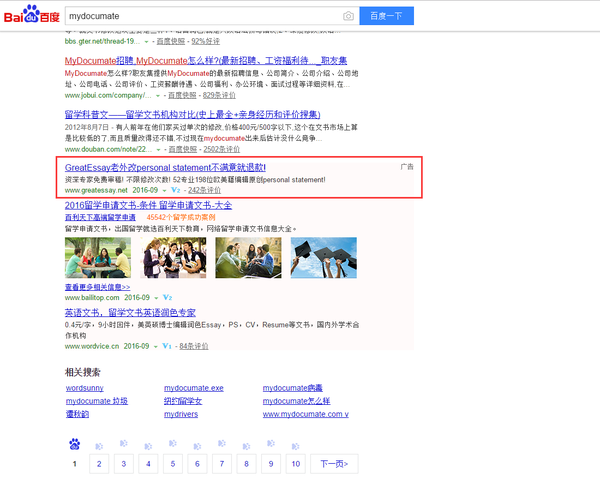Screen dimensions: 600x491
Task: Select related search mydocumate怎么样
Action: point(297,401)
